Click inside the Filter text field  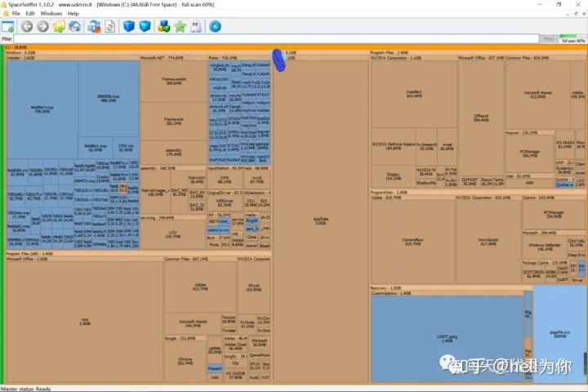(x=276, y=38)
